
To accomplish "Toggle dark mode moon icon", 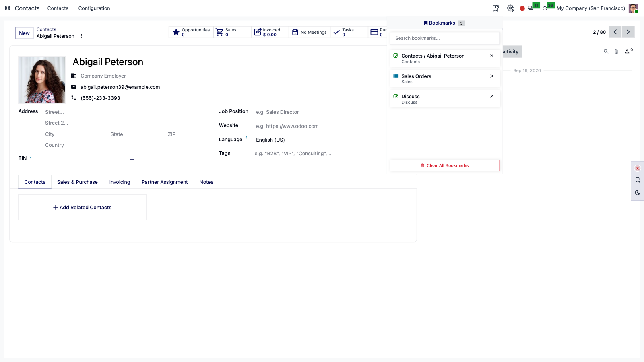I will 638,193.
